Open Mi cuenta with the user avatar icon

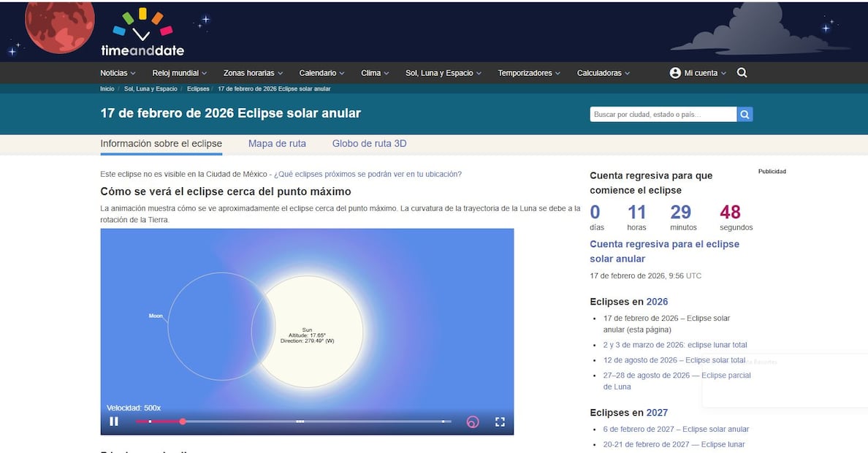pyautogui.click(x=674, y=72)
